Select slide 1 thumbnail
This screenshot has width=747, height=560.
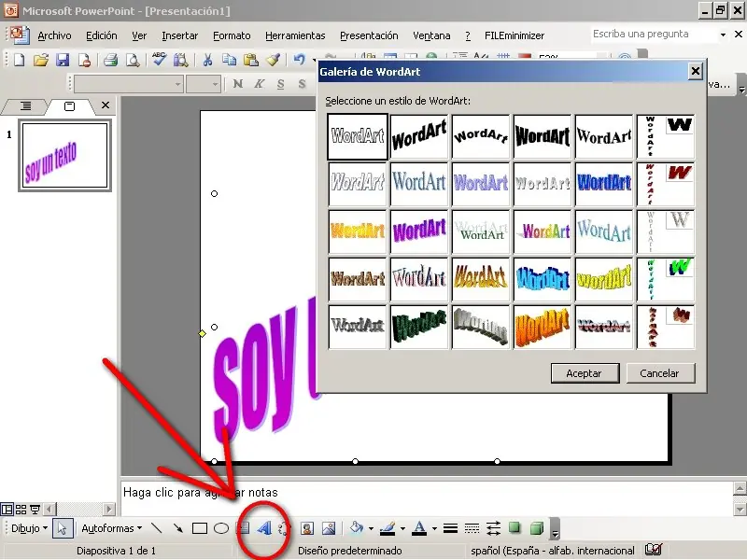point(64,155)
